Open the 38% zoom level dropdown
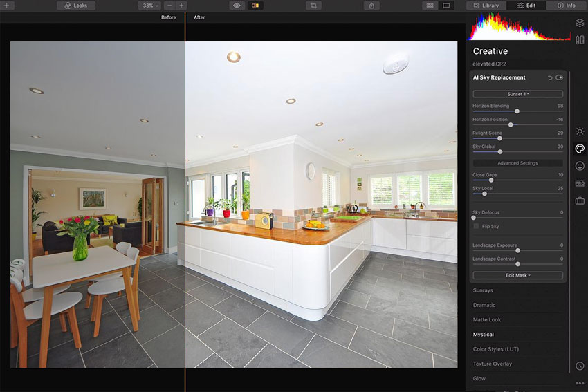This screenshot has width=588, height=392. pos(149,6)
